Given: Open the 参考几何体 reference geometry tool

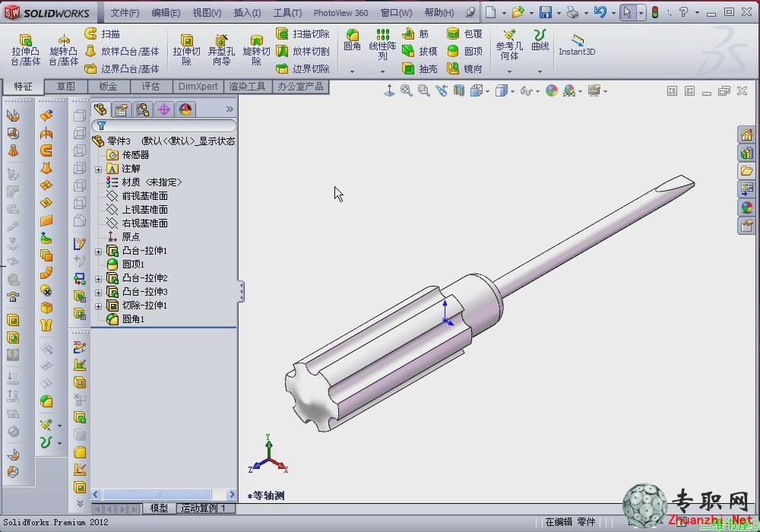Looking at the screenshot, I should point(509,45).
